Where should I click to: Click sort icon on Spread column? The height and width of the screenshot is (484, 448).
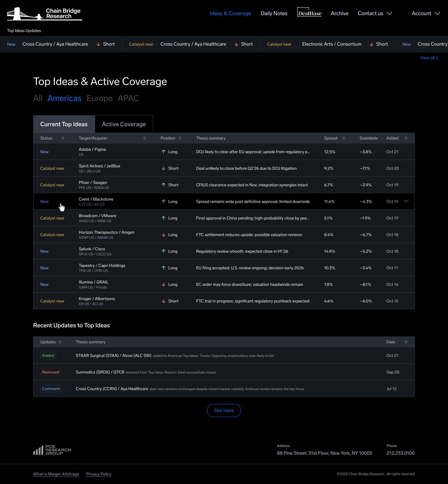click(x=344, y=138)
